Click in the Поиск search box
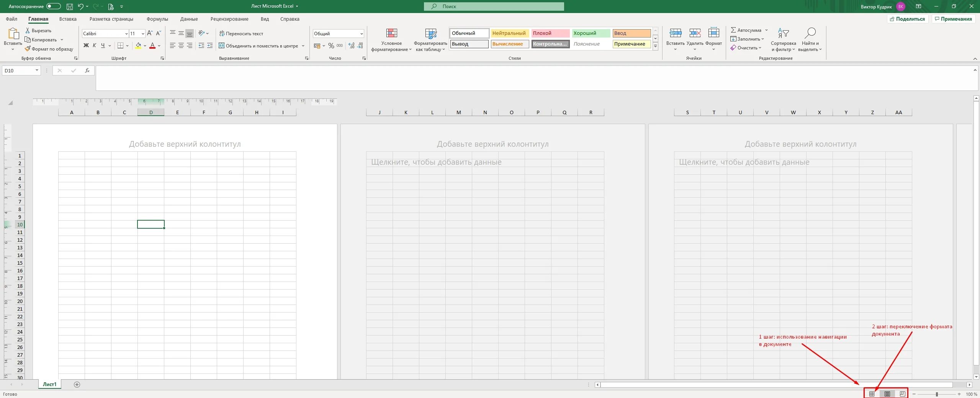This screenshot has height=398, width=980. coord(494,7)
